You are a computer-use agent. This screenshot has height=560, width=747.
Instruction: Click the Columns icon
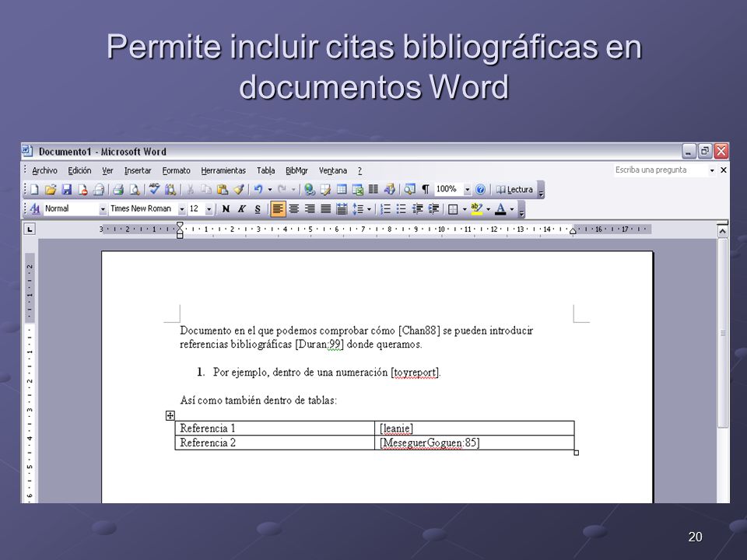click(x=373, y=190)
